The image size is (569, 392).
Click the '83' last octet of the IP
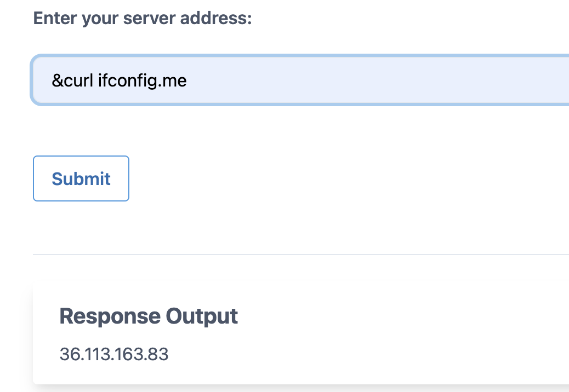[x=158, y=354]
